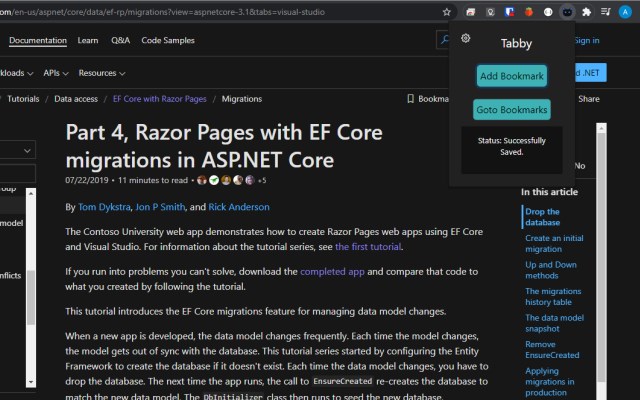The image size is (640, 400).
Task: Go to the Q&A menu item
Action: 120,40
